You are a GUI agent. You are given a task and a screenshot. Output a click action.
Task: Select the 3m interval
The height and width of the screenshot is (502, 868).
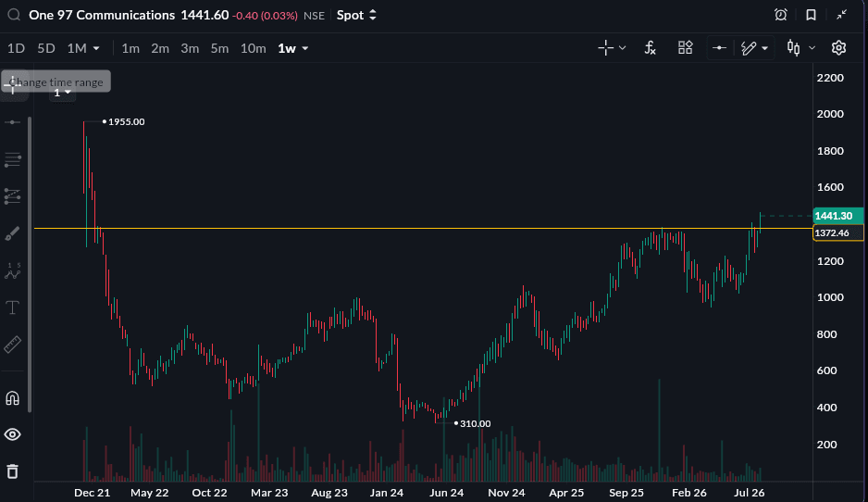tap(190, 48)
